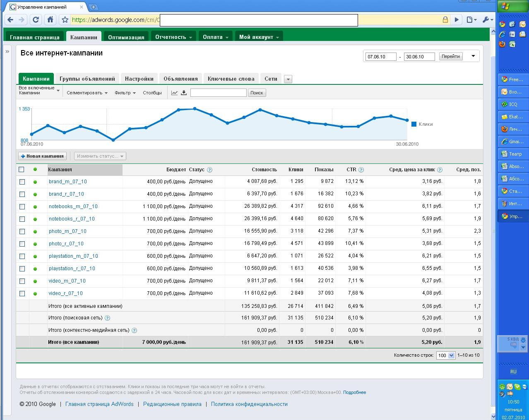The height and width of the screenshot is (420, 529).
Task: Click the browser home icon
Action: pos(50,19)
